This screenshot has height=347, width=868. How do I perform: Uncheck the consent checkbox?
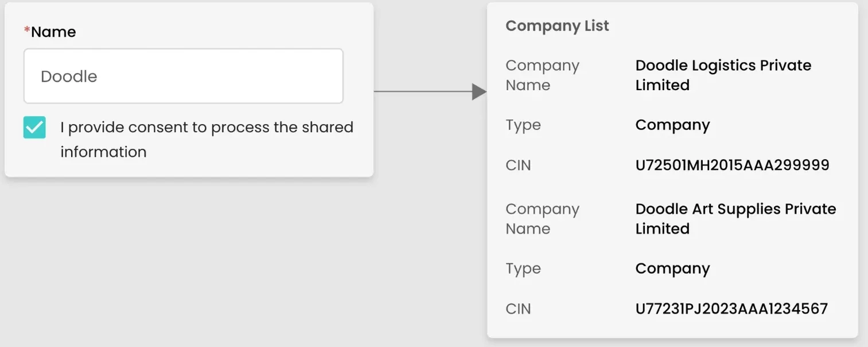coord(34,128)
